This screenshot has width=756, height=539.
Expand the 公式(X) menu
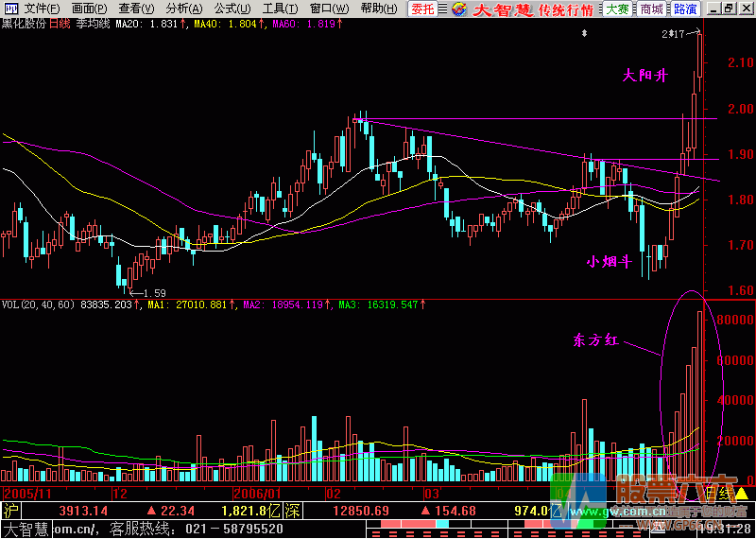tap(232, 9)
